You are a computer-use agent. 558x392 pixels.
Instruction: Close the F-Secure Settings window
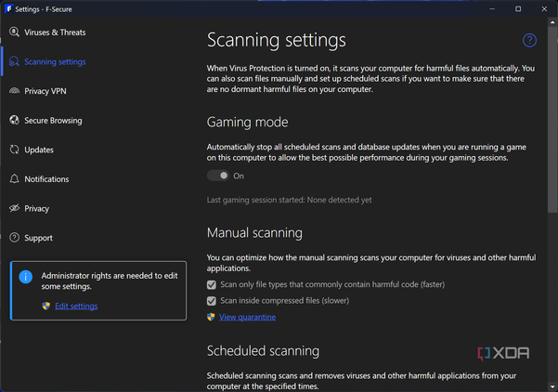click(544, 9)
